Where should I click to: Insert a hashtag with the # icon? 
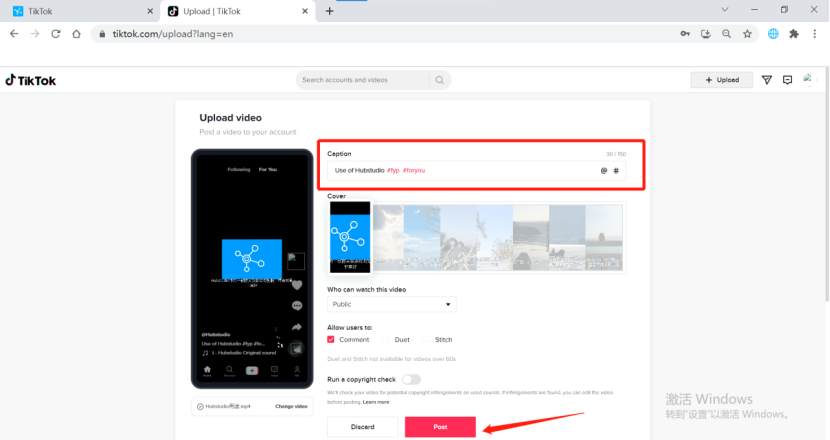pyautogui.click(x=616, y=170)
